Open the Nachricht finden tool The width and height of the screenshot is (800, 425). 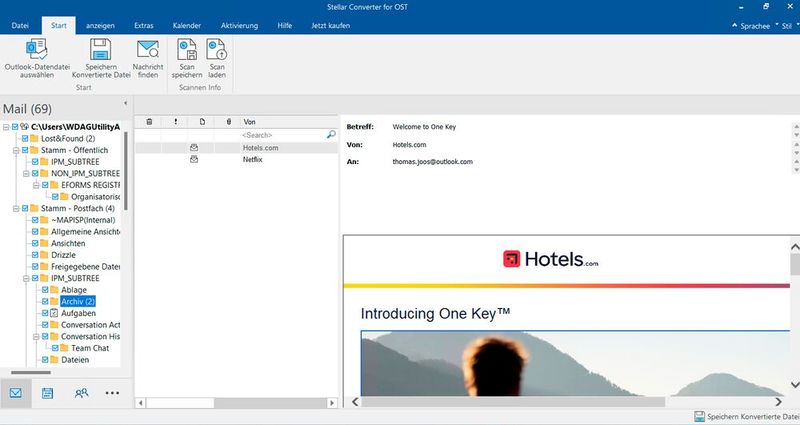[148, 49]
